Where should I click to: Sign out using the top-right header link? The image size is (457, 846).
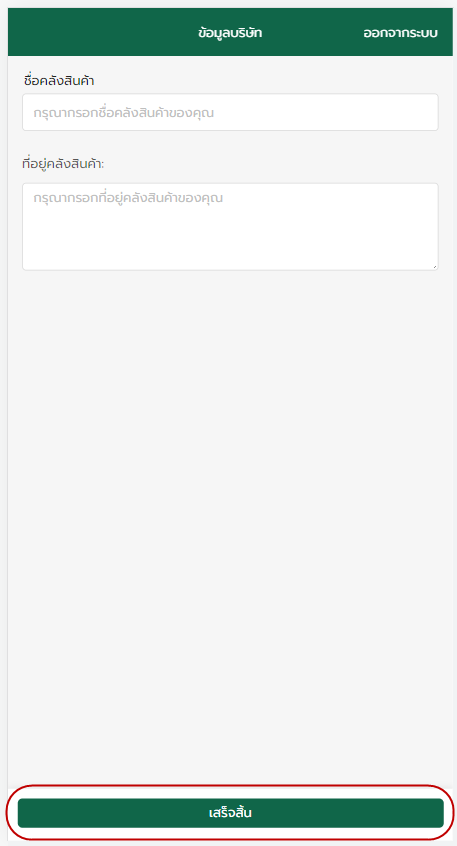pyautogui.click(x=400, y=33)
